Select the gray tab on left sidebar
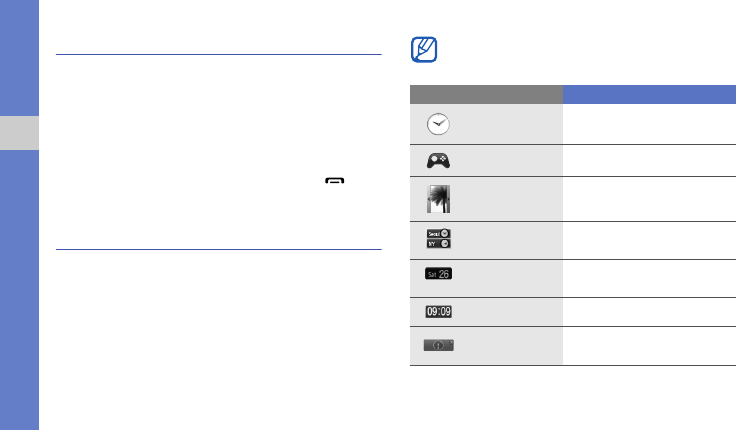The width and height of the screenshot is (736, 430). coord(19,133)
